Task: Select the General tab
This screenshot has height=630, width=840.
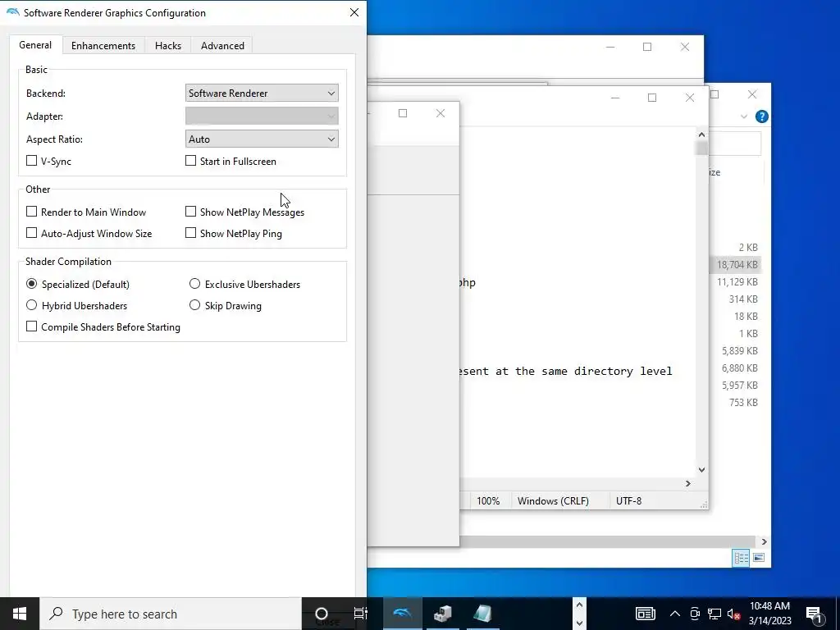Action: tap(35, 45)
